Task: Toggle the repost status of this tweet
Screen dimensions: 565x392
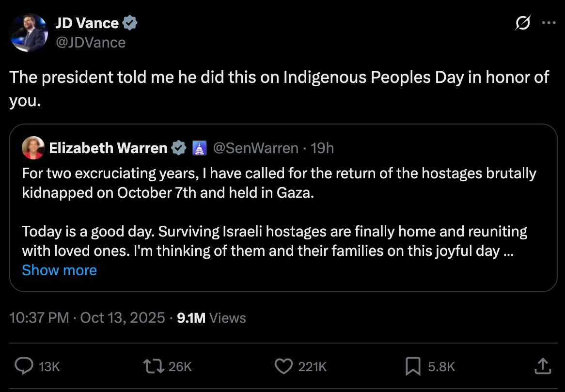Action: [155, 367]
